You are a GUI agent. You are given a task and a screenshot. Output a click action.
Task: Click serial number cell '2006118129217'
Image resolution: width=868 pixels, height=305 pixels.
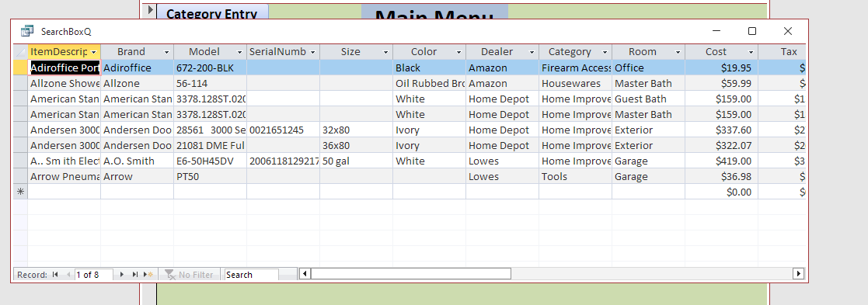pos(283,161)
